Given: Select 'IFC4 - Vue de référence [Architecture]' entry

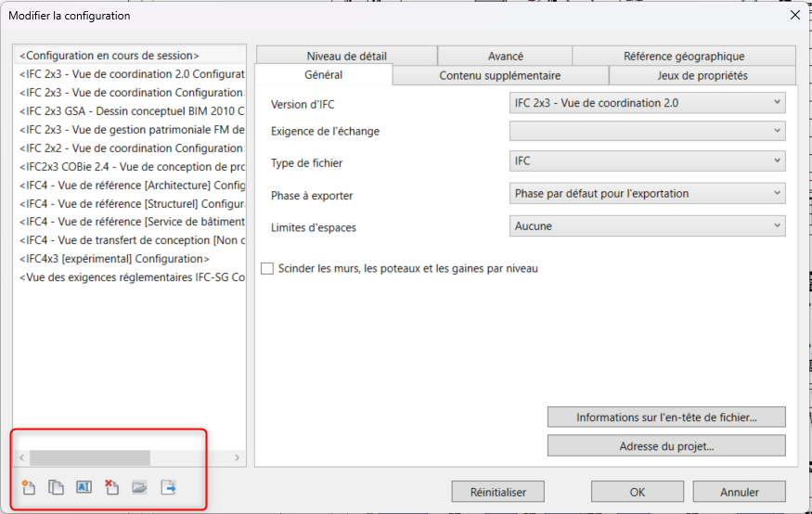Looking at the screenshot, I should click(130, 186).
